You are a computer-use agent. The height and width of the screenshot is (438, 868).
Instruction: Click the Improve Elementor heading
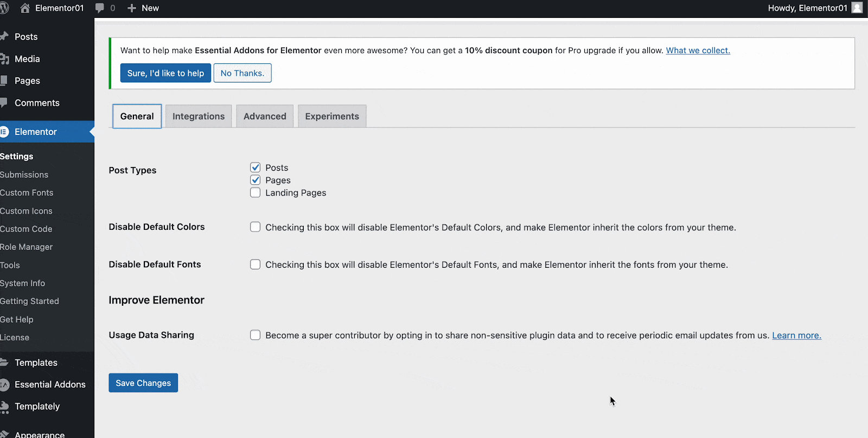point(156,300)
